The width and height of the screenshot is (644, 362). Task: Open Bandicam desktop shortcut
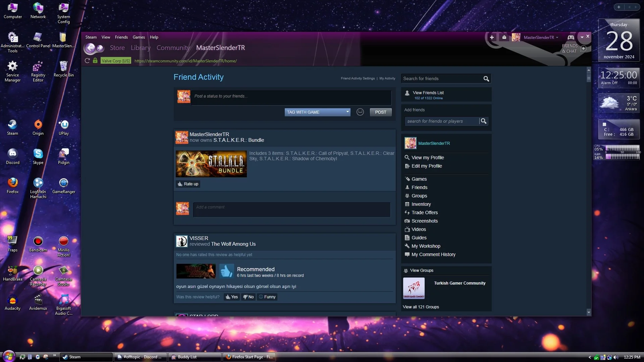click(x=38, y=244)
